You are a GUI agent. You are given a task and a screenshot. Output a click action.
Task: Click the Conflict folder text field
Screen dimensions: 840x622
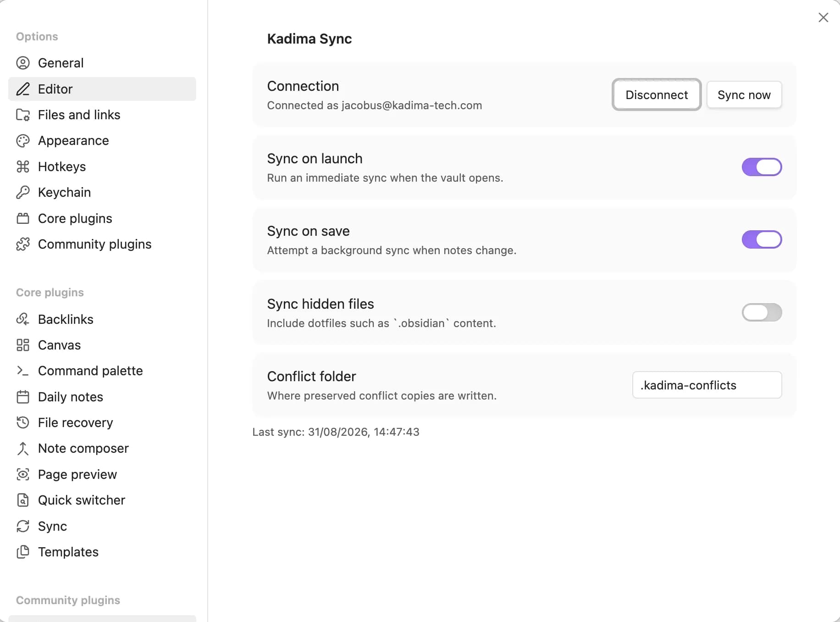coord(707,385)
